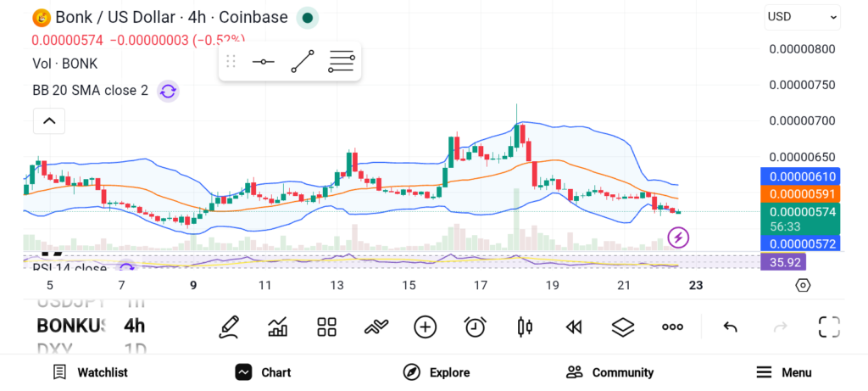
Task: Click the BB 20 SMA close indicator label
Action: click(x=91, y=91)
